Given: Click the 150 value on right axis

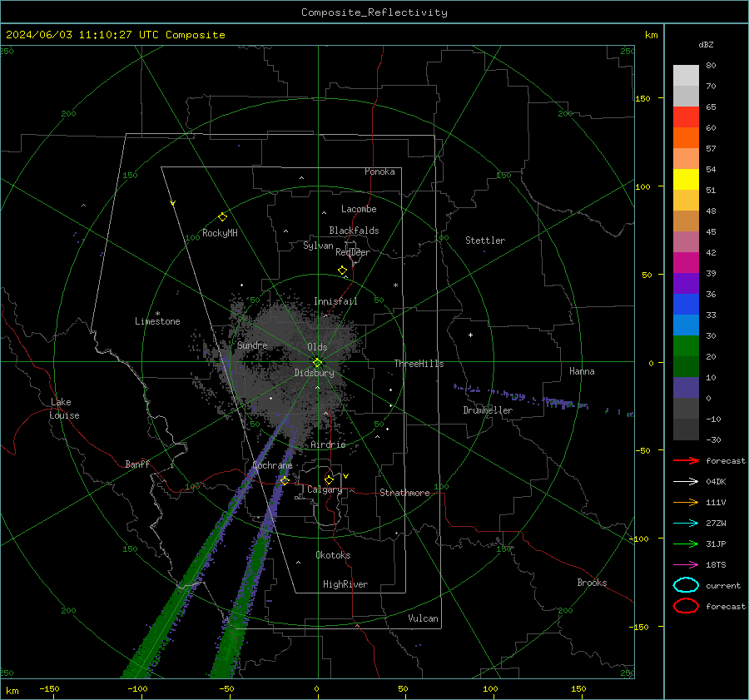Looking at the screenshot, I should tap(642, 98).
